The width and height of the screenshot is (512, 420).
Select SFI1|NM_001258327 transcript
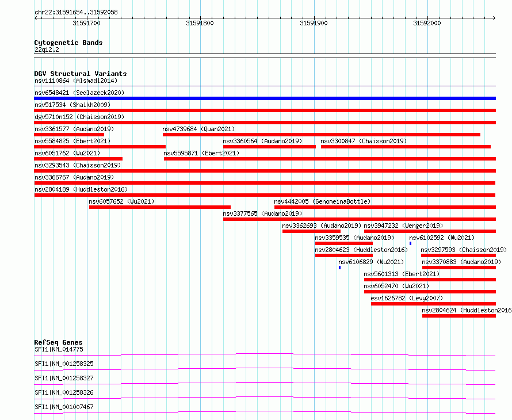(64, 378)
